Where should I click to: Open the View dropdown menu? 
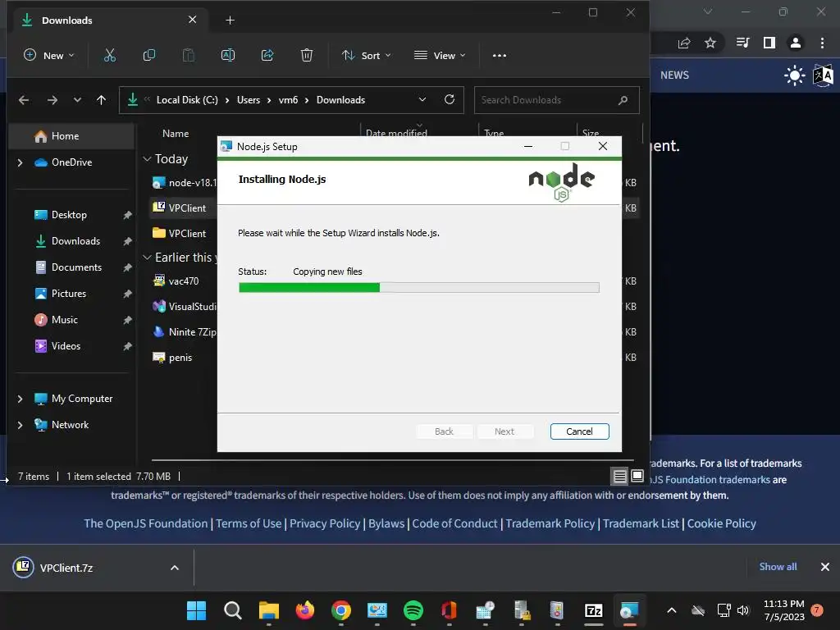(x=440, y=55)
